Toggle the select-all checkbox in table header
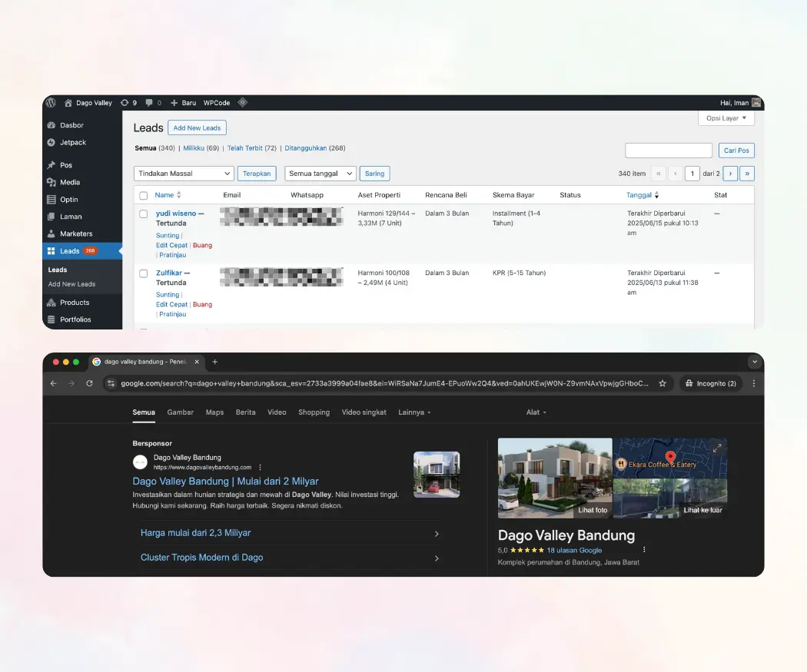This screenshot has height=672, width=807. (x=144, y=196)
